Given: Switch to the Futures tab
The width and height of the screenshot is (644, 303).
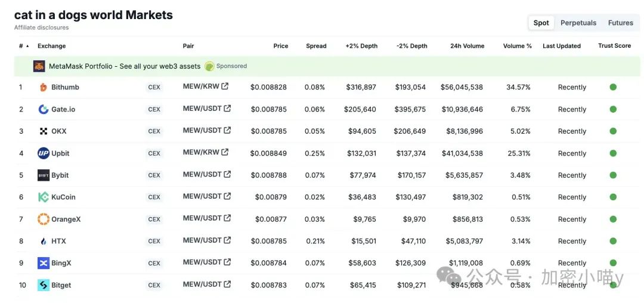Looking at the screenshot, I should (x=620, y=23).
